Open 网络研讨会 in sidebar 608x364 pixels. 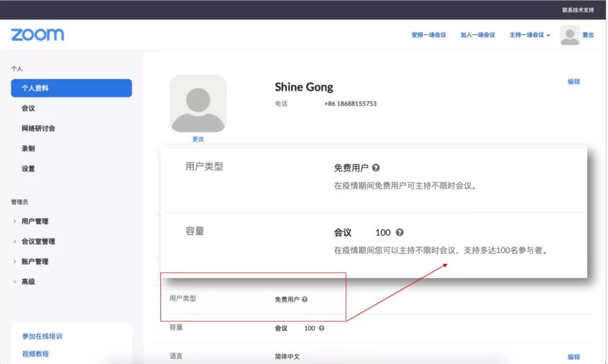click(x=38, y=128)
